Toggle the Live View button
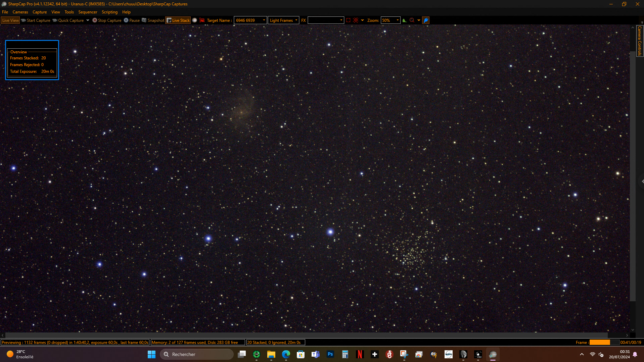Screen dimensions: 644x362 coord(10,20)
